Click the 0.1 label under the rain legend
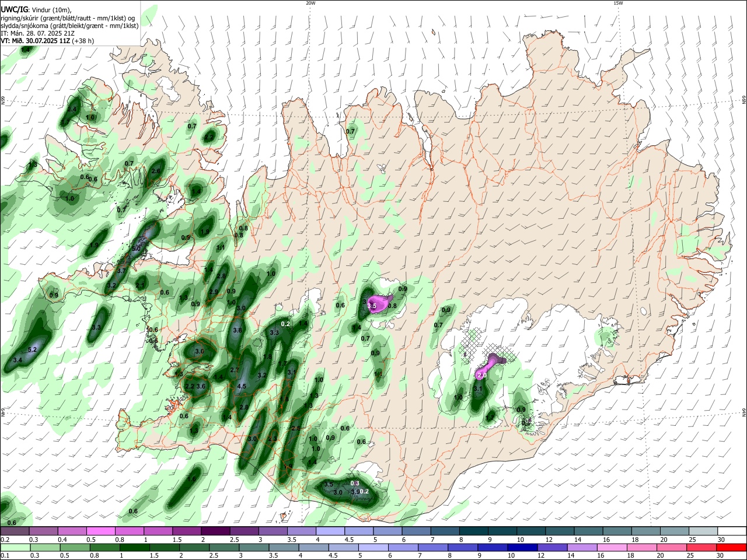Viewport: 747px width, 560px height. coord(4,556)
